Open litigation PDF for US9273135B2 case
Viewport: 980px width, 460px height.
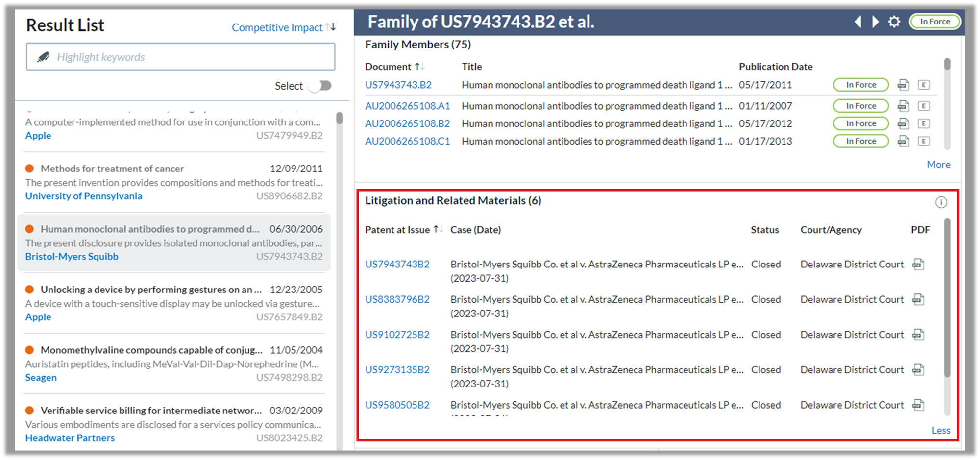point(918,370)
